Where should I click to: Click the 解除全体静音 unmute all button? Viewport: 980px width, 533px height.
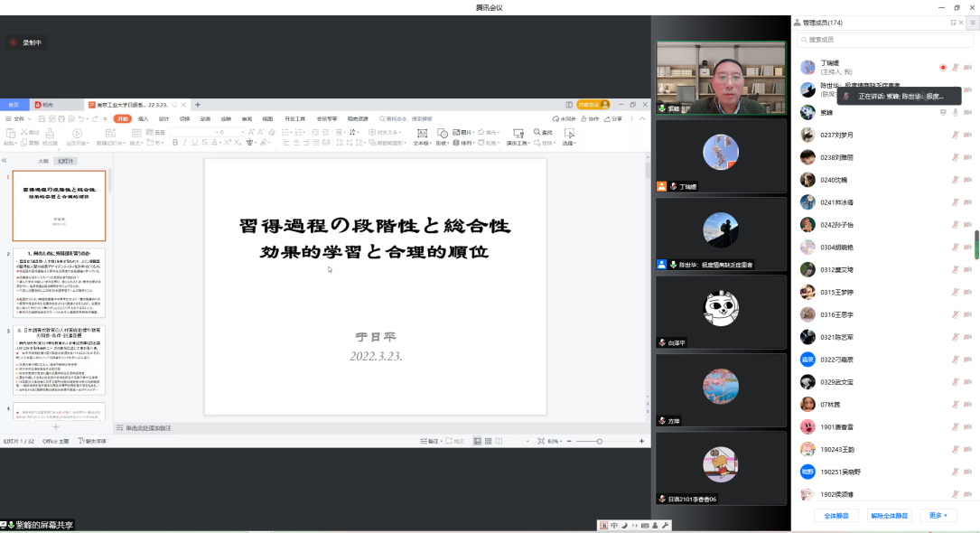(890, 515)
